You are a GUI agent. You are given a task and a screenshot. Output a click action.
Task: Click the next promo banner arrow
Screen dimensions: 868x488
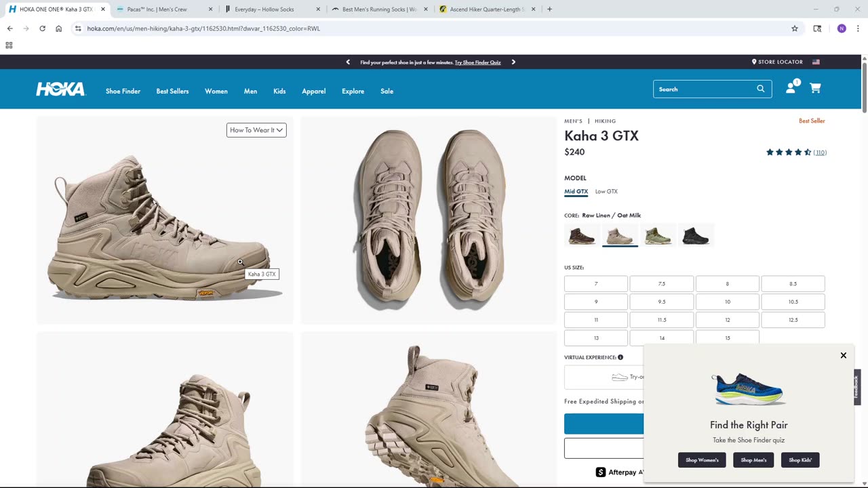pos(513,62)
